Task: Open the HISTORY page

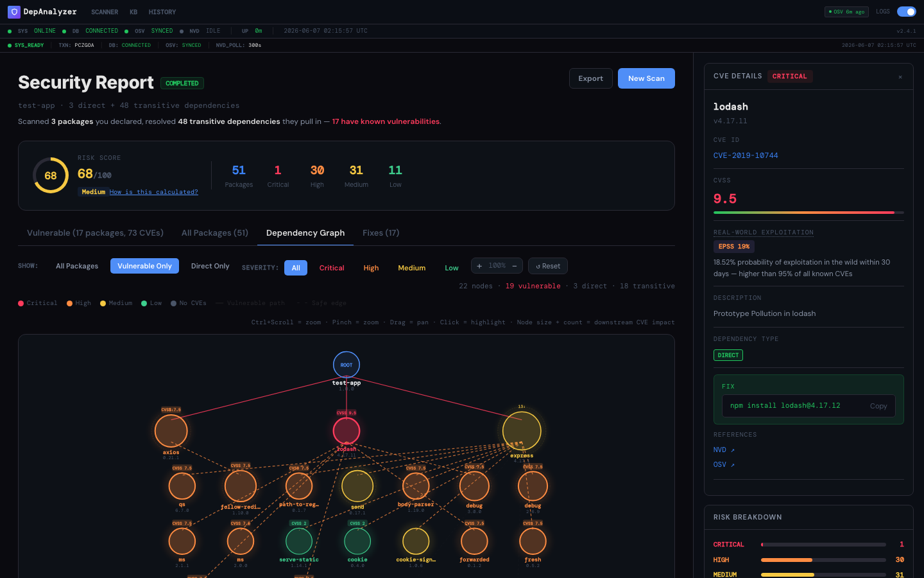Action: tap(162, 12)
